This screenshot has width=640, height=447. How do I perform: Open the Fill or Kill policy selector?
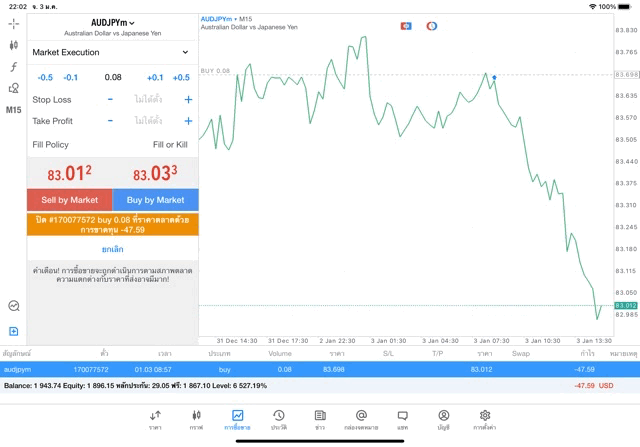[x=169, y=145]
